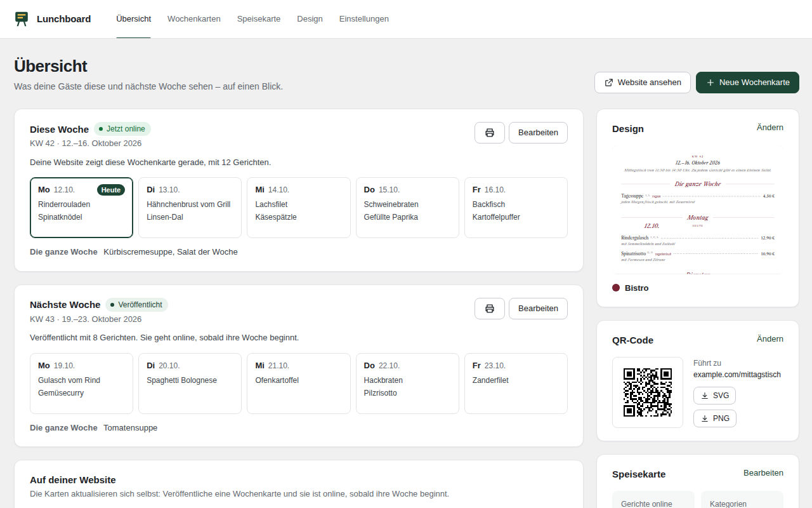Click Bearbeiten in the Speisekarte panel
812x508 pixels.
click(x=763, y=473)
